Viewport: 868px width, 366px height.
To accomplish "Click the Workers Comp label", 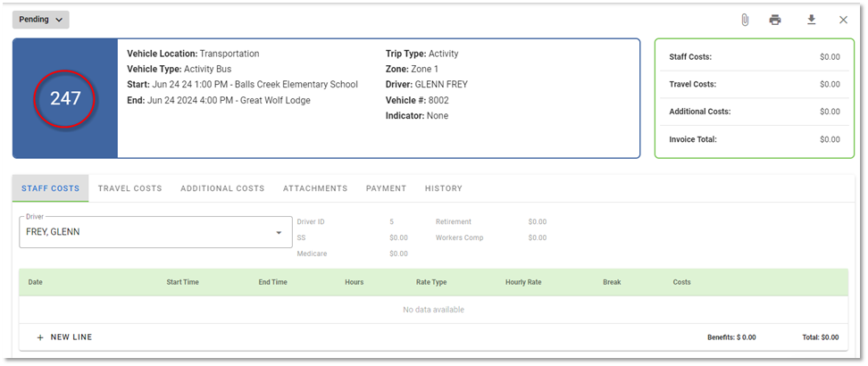I will (x=460, y=237).
